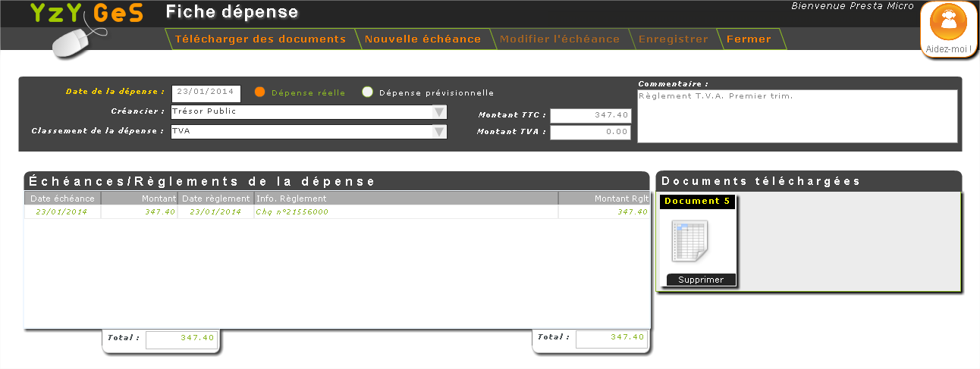980x369 pixels.
Task: Select the Dépense réelle radio button
Action: (260, 92)
